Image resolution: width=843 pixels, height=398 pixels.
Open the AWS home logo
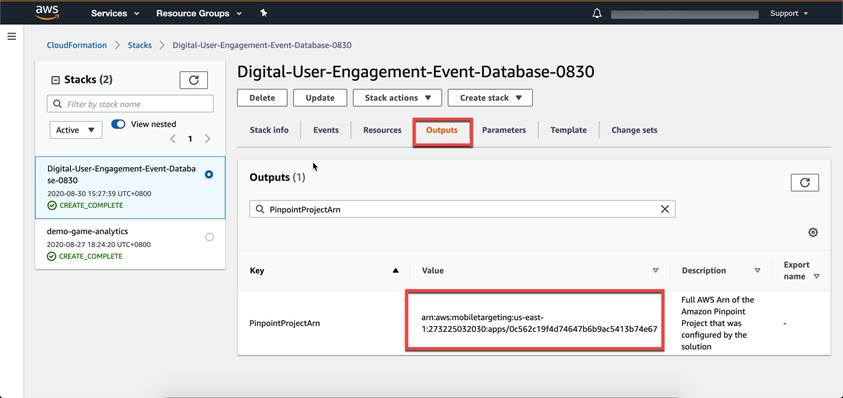point(47,13)
